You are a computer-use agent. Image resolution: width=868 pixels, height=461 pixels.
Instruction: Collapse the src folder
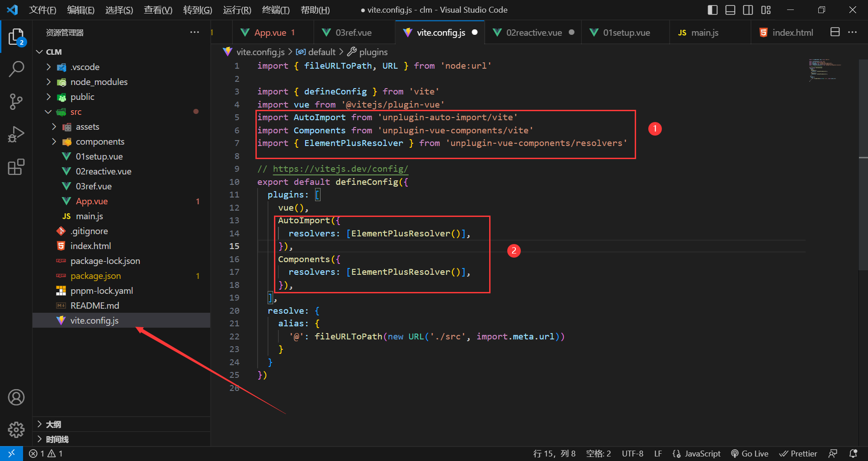point(48,112)
